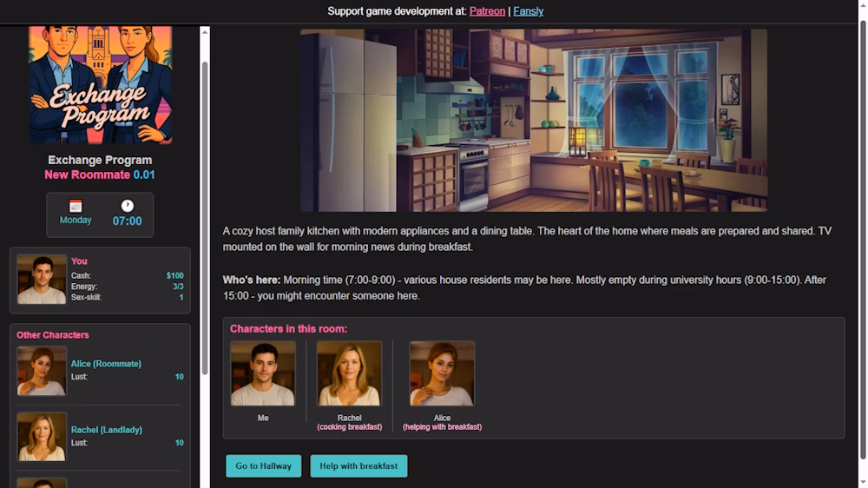This screenshot has width=868, height=488.
Task: Click the Me character portrait
Action: click(263, 373)
